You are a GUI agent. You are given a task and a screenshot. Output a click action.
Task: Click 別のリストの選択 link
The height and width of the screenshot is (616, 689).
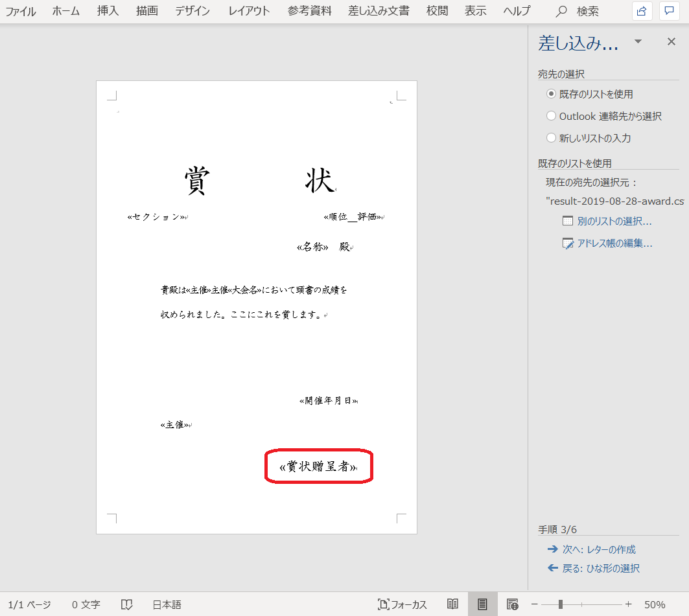coord(614,221)
